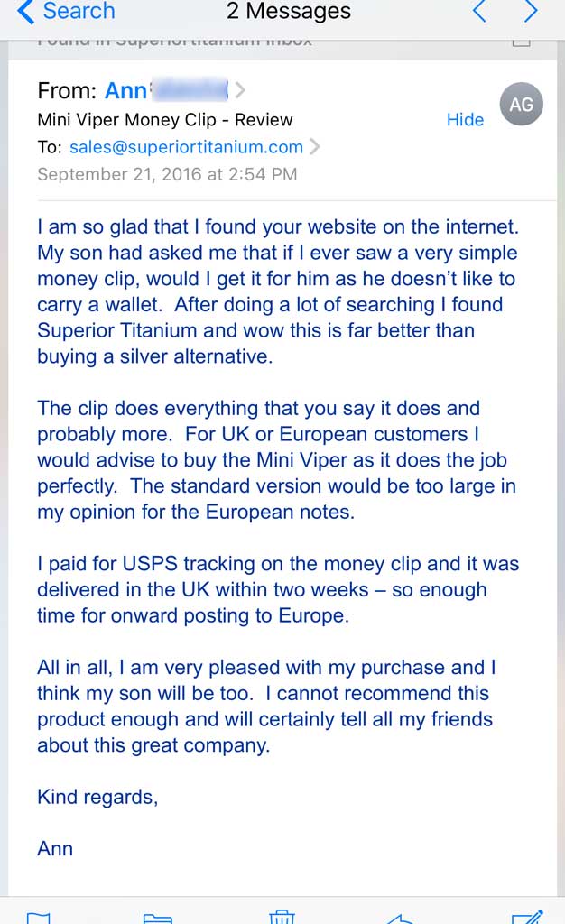565x924 pixels.
Task: Hide the message header details
Action: [x=465, y=120]
